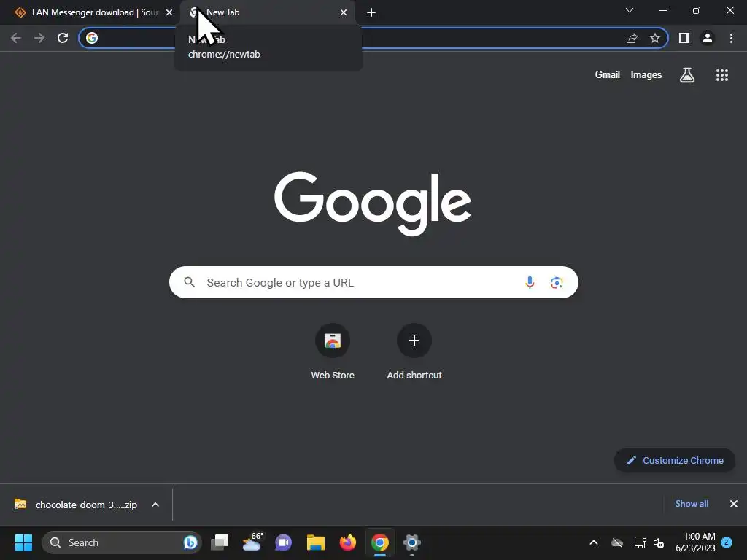Open the tab search dropdown chevron

pos(630,10)
